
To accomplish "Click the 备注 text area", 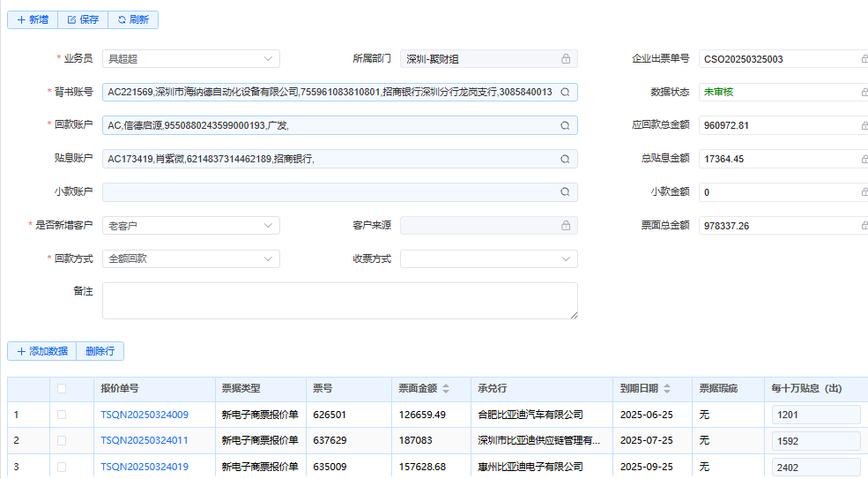I will click(x=340, y=301).
